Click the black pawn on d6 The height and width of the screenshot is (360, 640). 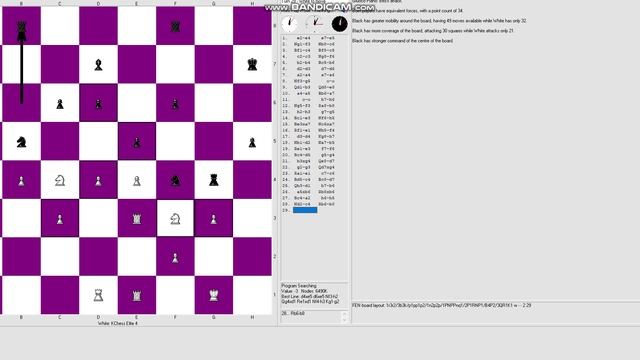[98, 104]
